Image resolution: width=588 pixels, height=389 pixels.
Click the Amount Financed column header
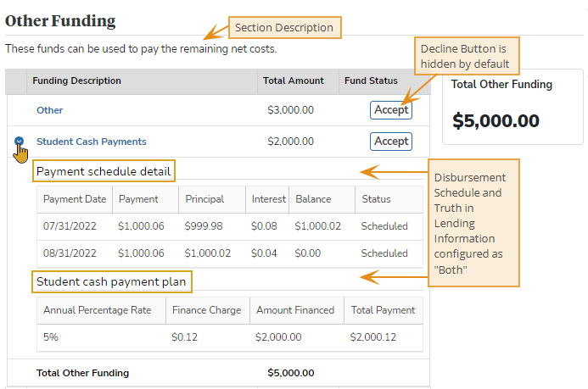[x=295, y=310]
